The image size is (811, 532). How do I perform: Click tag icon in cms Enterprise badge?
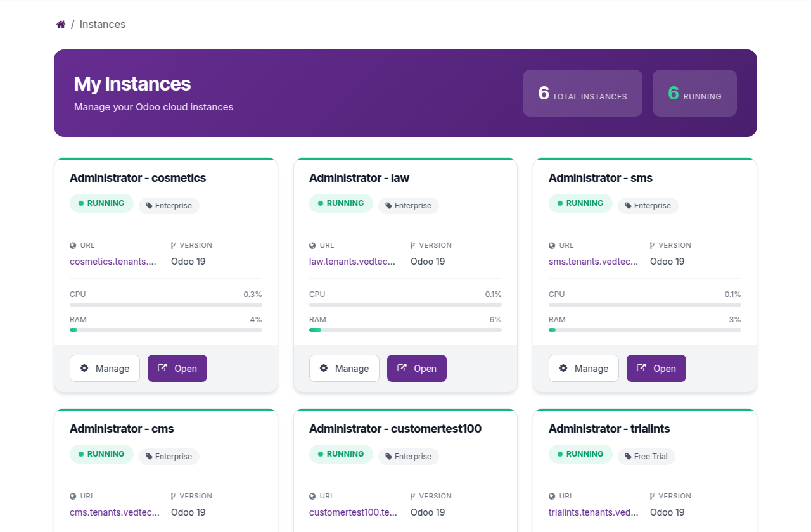point(149,457)
